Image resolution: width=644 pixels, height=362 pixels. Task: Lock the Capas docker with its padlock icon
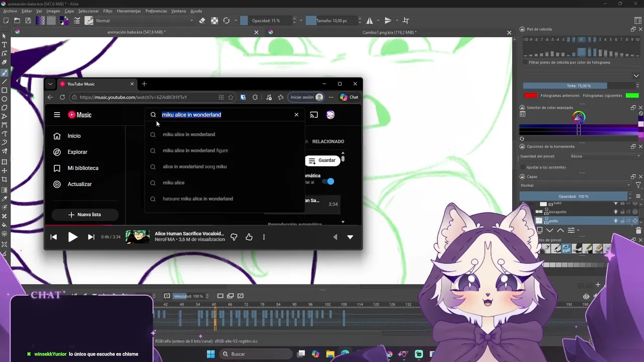click(522, 176)
